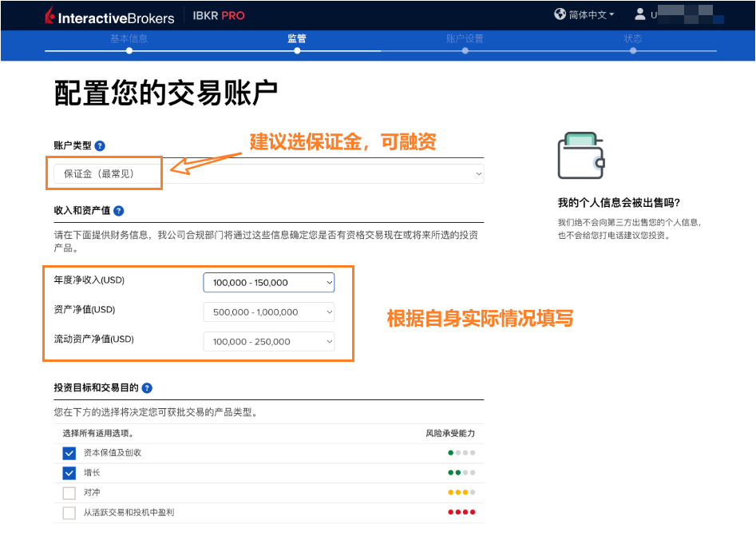756x540 pixels.
Task: Open the 年度净收入 dropdown
Action: 269,283
